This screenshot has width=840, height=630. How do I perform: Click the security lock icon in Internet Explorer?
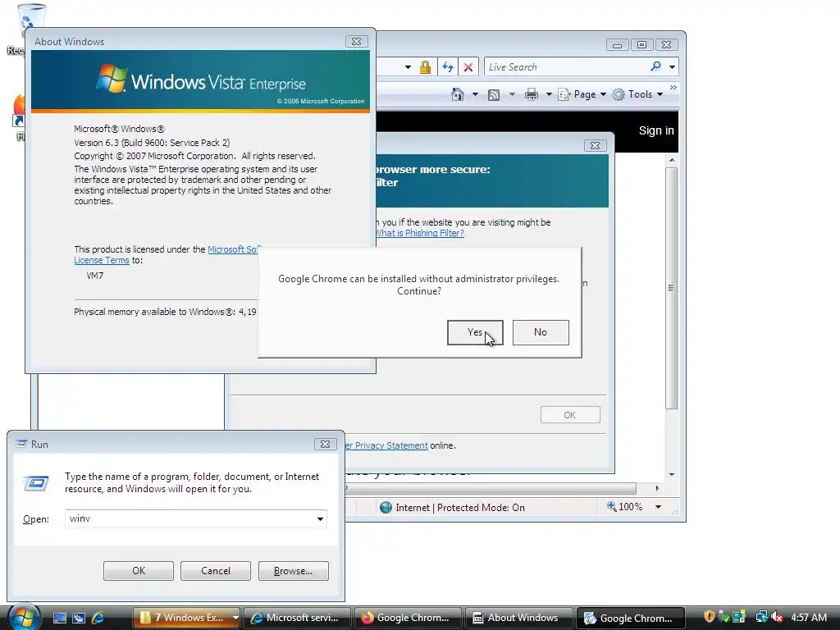[426, 67]
